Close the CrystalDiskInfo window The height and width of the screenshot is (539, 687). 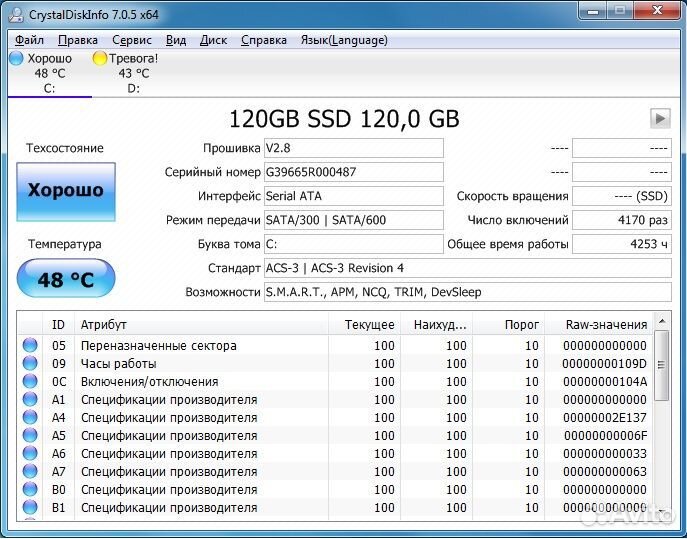(657, 11)
